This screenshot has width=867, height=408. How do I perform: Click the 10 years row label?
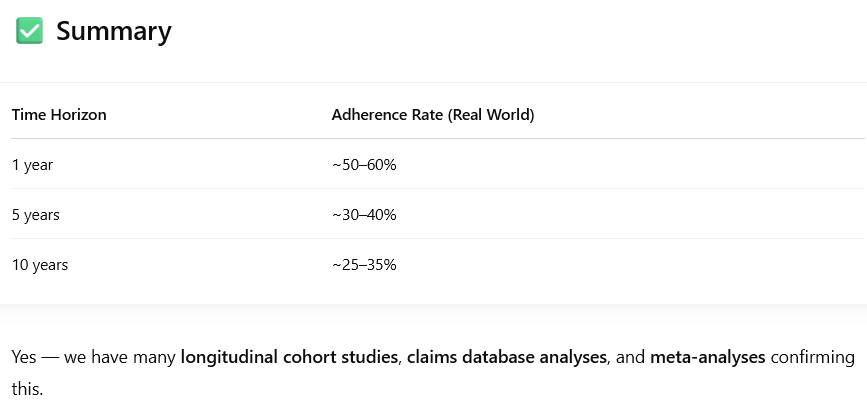pos(40,265)
